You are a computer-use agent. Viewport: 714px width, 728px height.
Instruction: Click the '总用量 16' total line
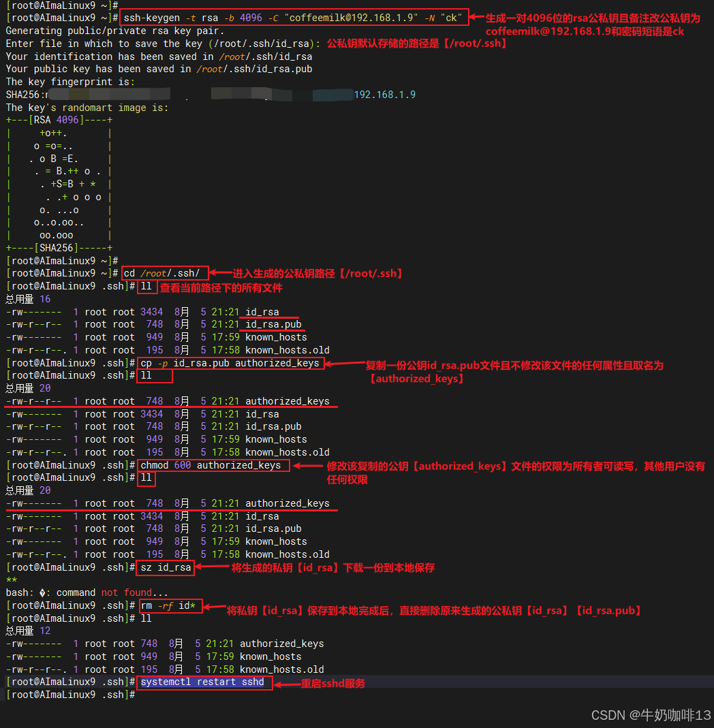click(28, 300)
